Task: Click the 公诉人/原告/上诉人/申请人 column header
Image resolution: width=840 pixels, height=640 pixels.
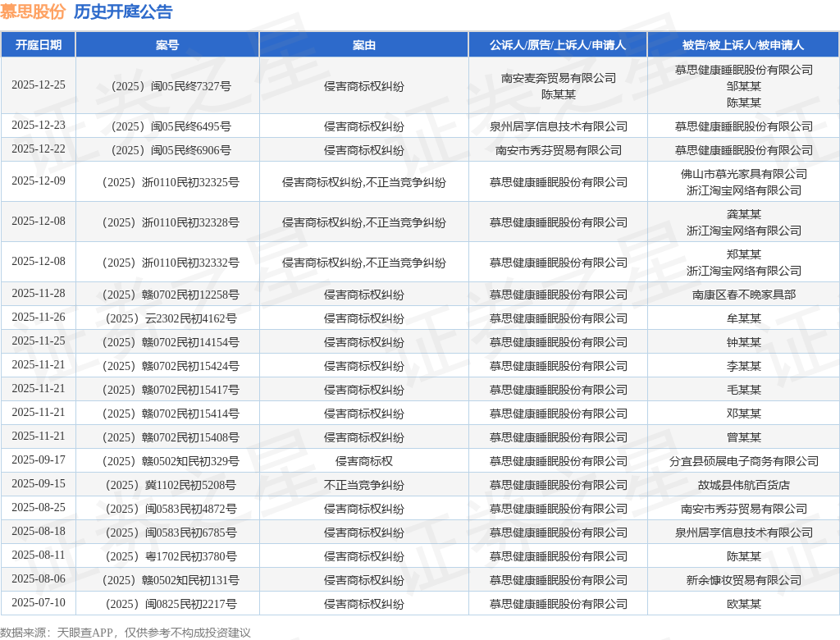Action: click(x=558, y=45)
